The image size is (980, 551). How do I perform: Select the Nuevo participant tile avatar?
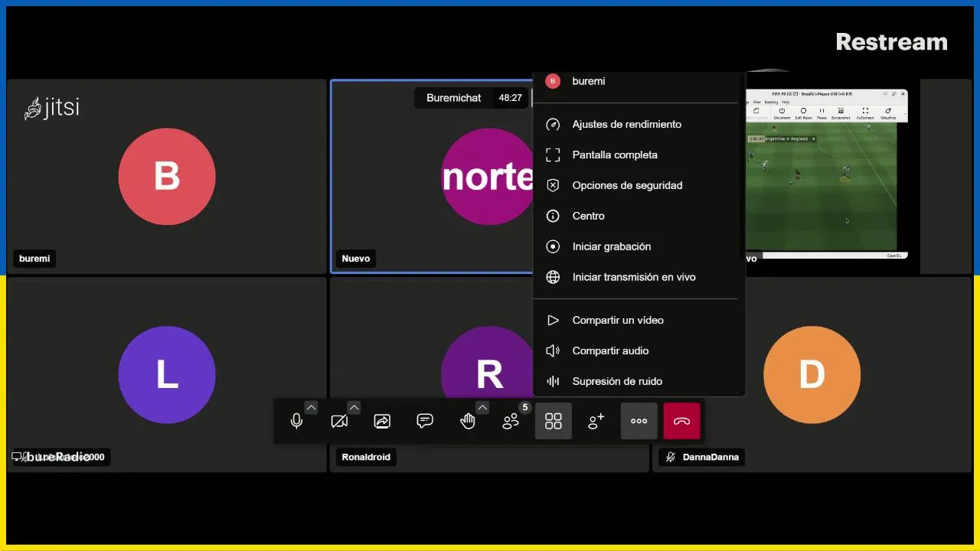[487, 177]
